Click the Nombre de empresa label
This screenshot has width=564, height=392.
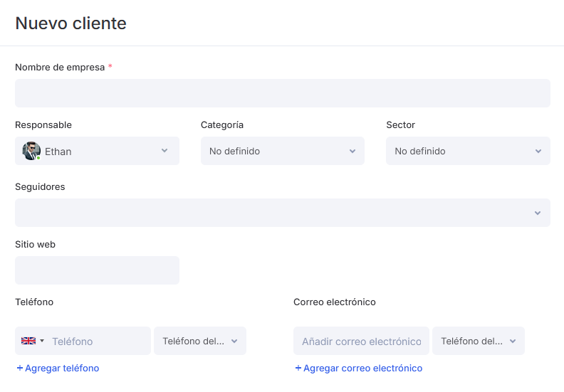point(60,67)
